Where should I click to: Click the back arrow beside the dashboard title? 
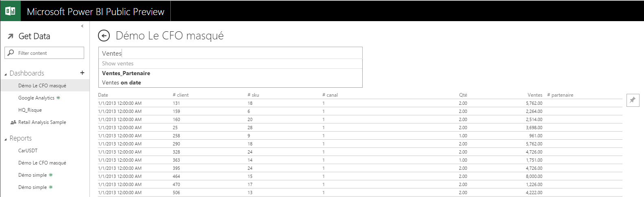[104, 36]
